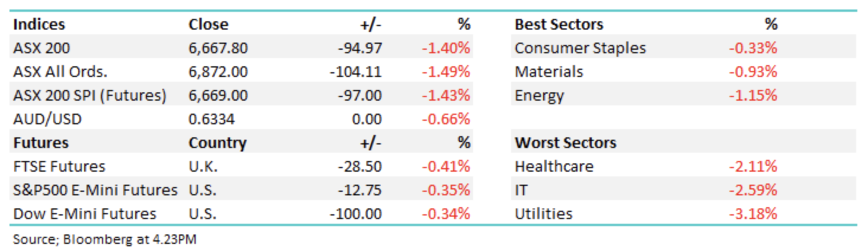Click the Bloomberg source note text
This screenshot has width=868, height=251.
104,239
